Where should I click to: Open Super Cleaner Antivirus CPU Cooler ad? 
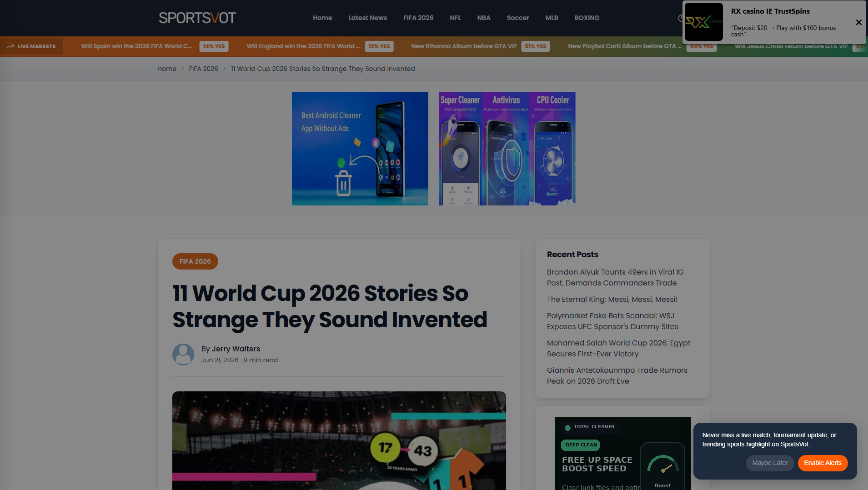coord(507,149)
